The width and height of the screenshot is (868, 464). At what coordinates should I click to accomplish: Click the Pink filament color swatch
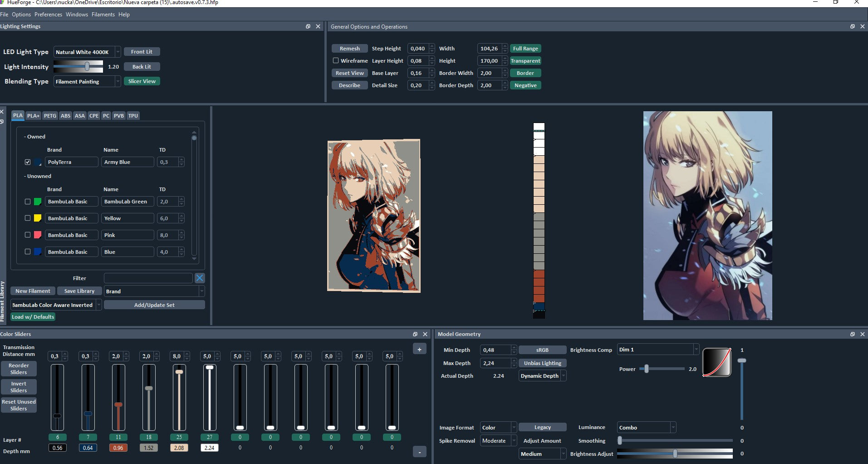coord(38,235)
